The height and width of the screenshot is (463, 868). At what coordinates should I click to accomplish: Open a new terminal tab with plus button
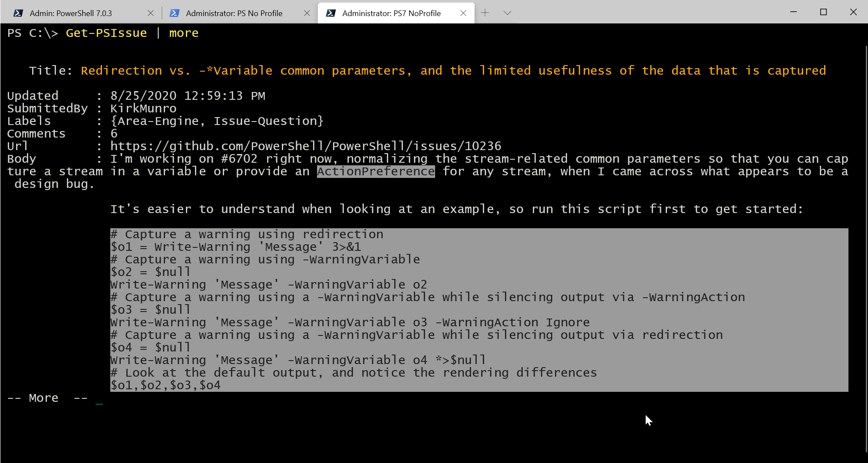tap(485, 13)
